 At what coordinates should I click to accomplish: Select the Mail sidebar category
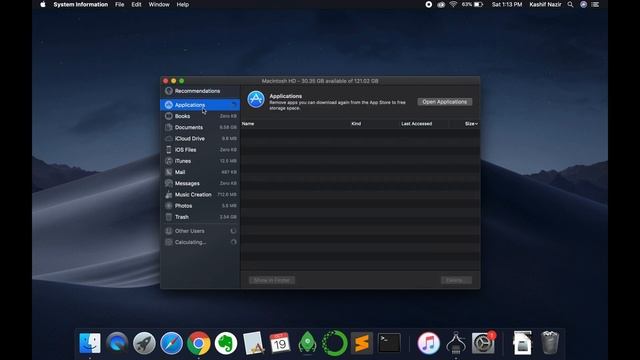[200, 172]
